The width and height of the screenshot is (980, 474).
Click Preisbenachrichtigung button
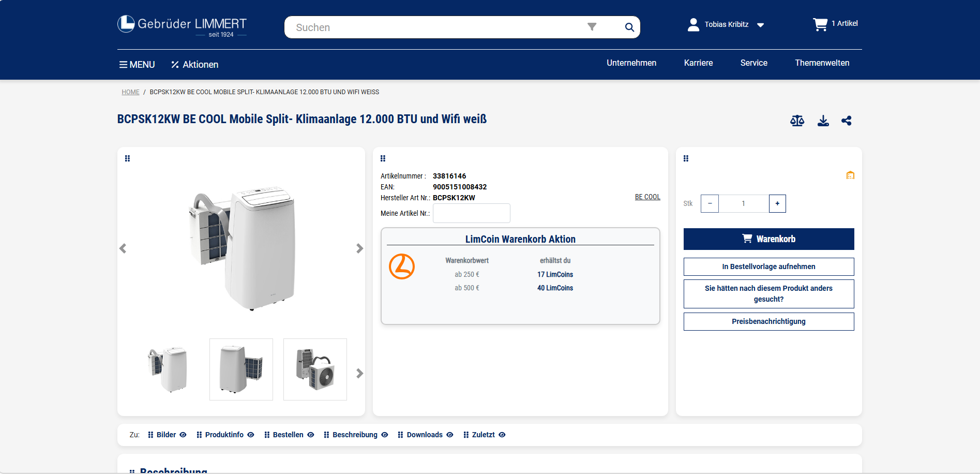768,321
